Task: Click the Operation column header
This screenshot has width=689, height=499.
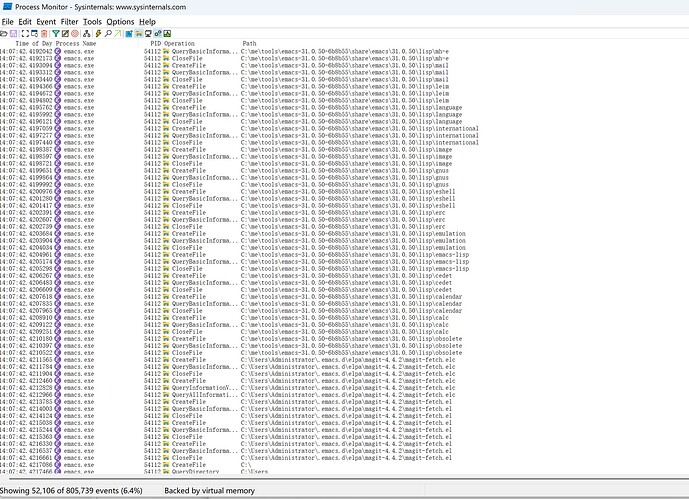Action: 179,44
